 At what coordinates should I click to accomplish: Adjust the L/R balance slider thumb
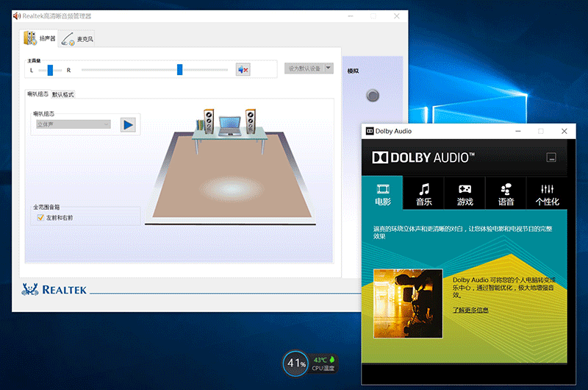[50, 70]
